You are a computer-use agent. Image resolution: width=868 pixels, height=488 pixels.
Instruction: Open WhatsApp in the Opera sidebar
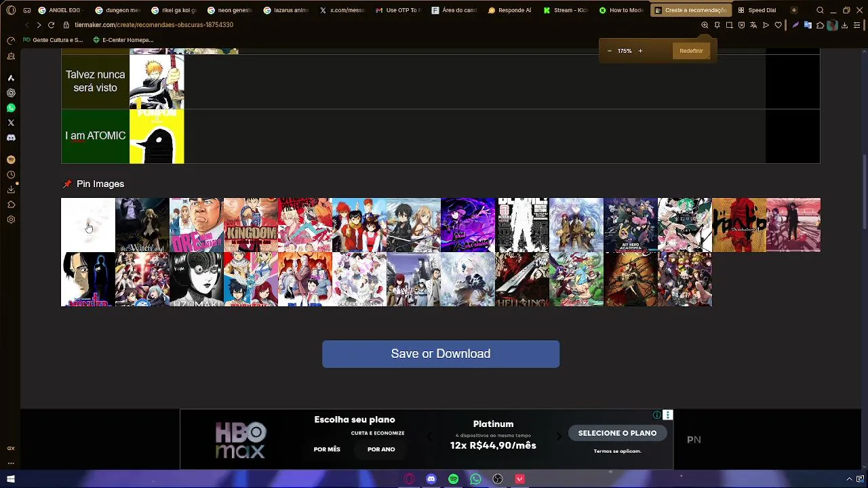click(11, 108)
